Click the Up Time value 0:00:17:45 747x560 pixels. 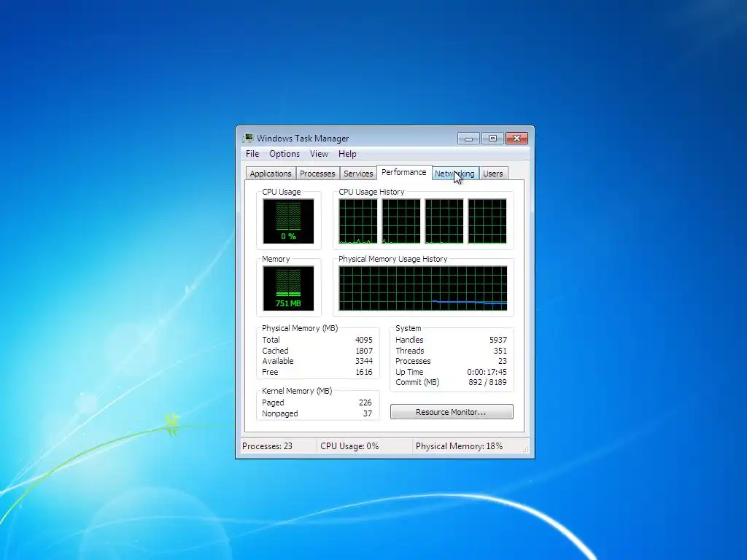click(x=487, y=373)
